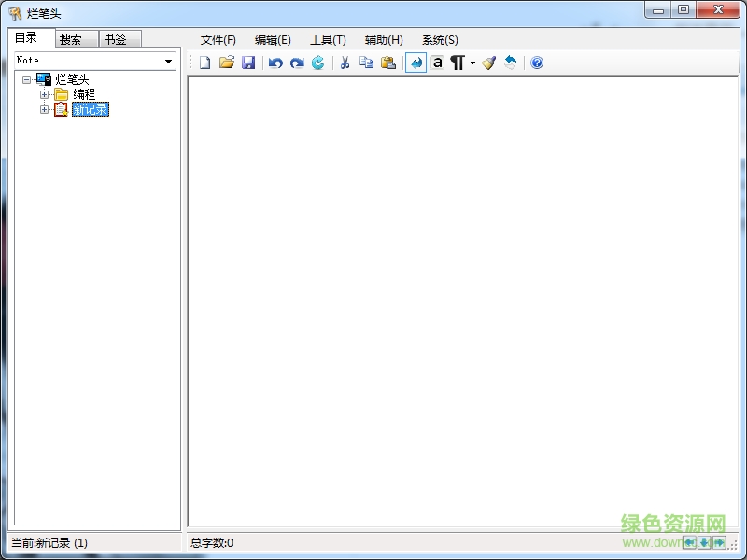Open the dropdown arrow beside paragraph mark
Viewport: 747px width, 560px height.
point(472,63)
